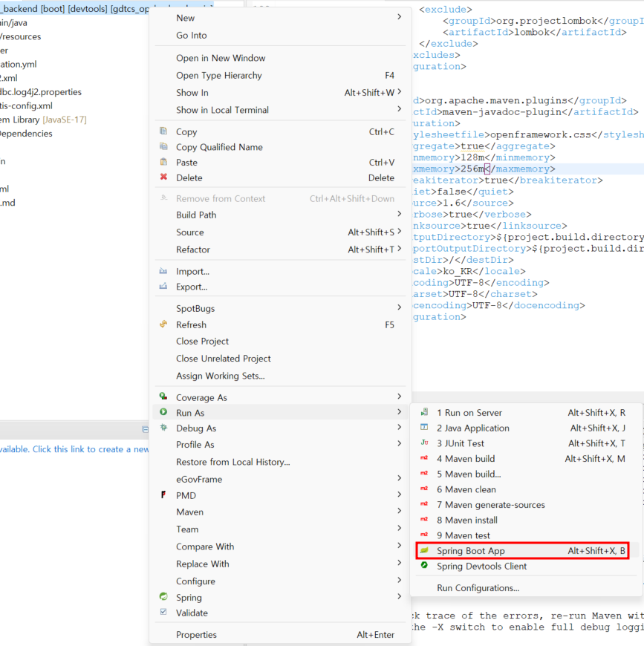Click the Export icon
The width and height of the screenshot is (644, 646).
click(163, 286)
